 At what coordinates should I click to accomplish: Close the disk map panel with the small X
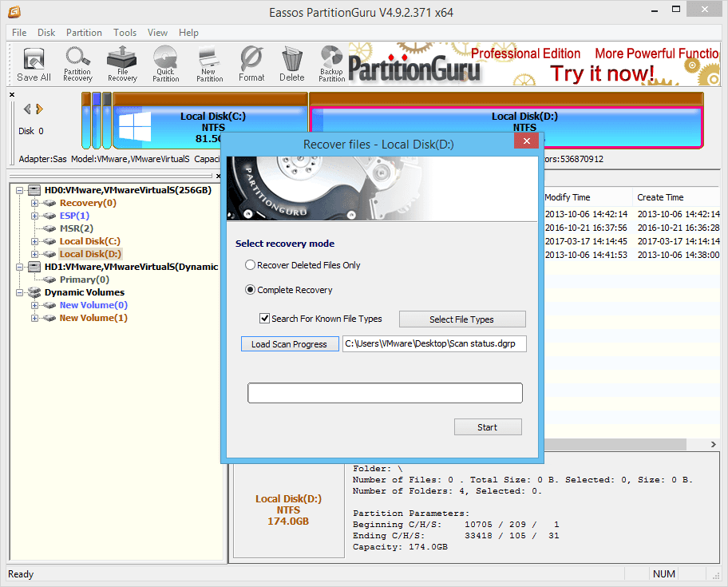click(12, 95)
